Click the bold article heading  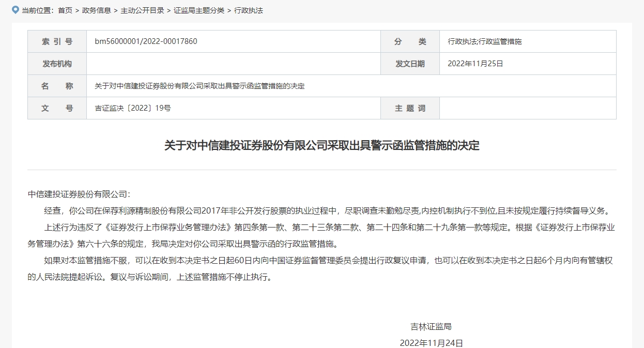click(322, 145)
